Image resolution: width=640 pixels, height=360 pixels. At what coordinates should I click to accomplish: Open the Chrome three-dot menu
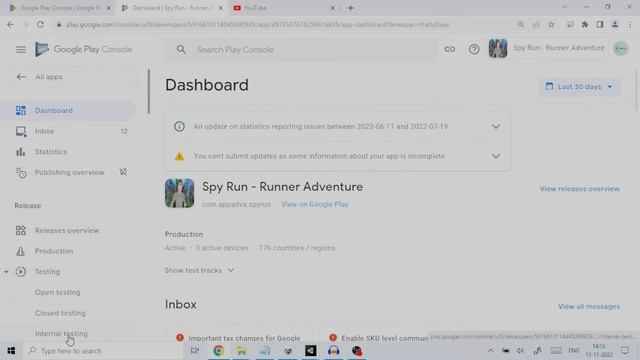tap(630, 24)
